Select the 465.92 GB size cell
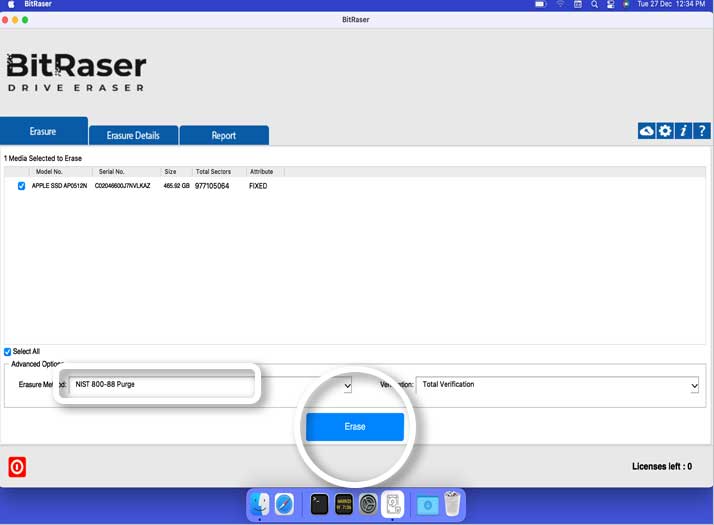Screen dimensions: 714x525 coord(176,186)
